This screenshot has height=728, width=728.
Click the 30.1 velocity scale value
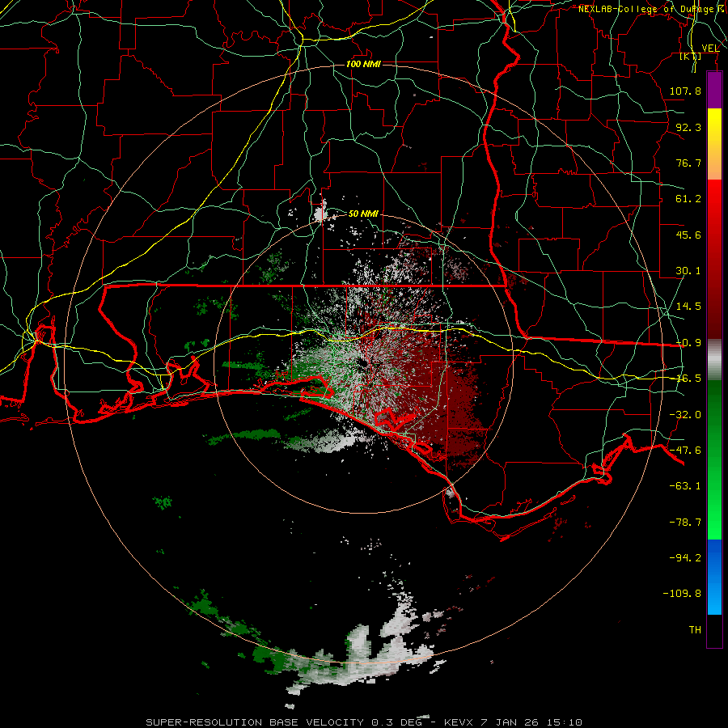[x=688, y=271]
